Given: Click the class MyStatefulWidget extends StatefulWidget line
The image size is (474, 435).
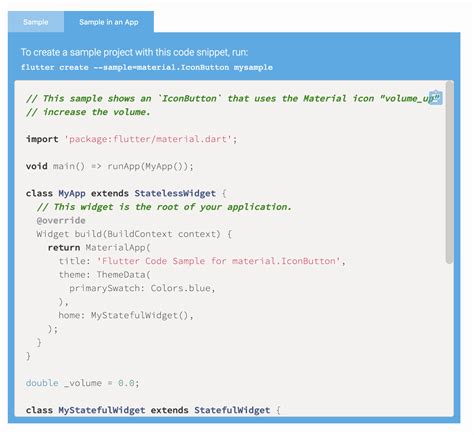Looking at the screenshot, I should tap(153, 410).
